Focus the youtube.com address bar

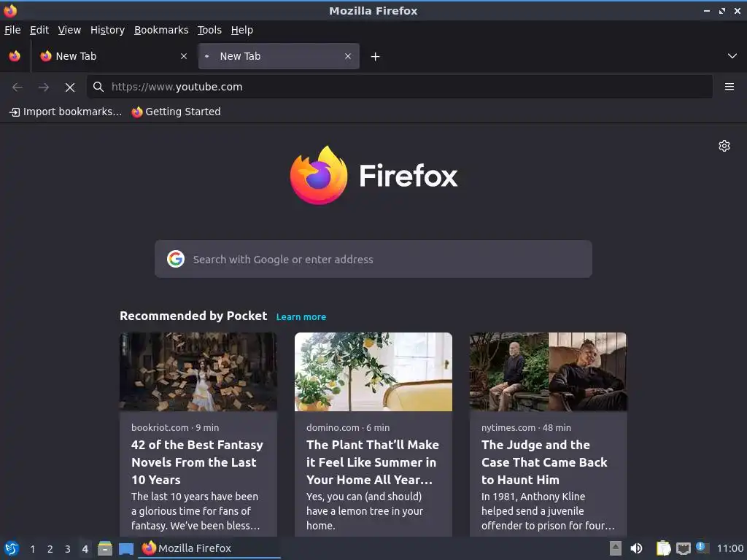[400, 87]
